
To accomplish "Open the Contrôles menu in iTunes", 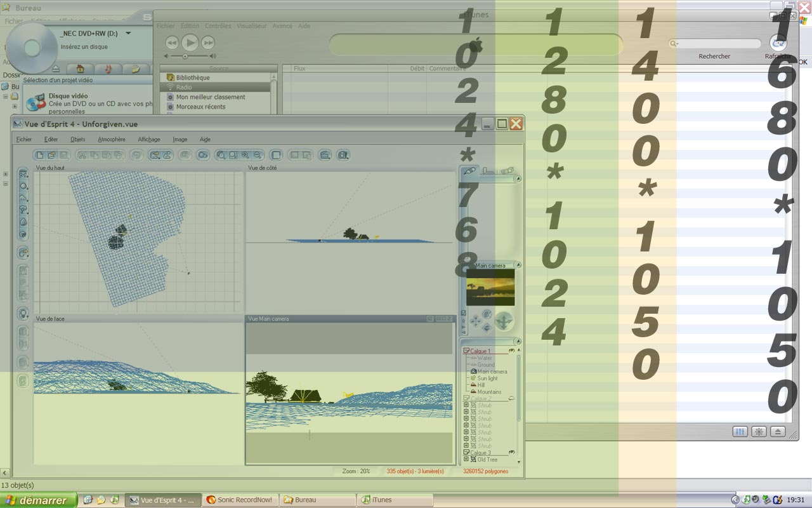I will tap(218, 26).
